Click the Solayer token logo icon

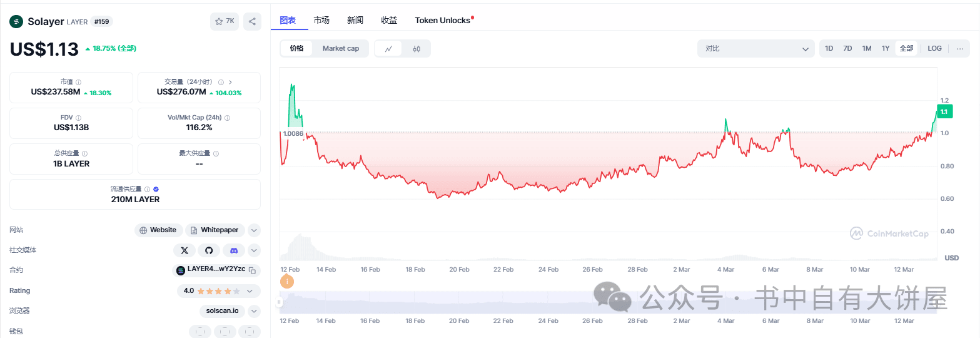[16, 21]
